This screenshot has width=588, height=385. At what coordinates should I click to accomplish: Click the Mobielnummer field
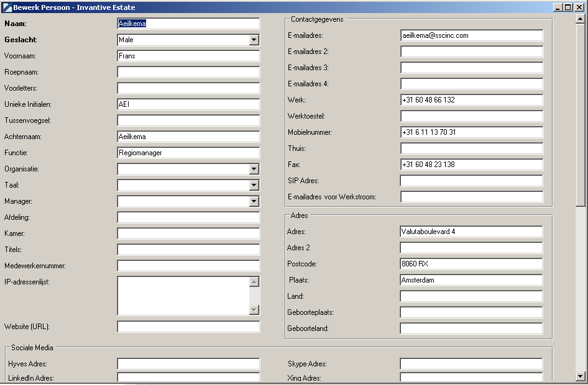[472, 132]
